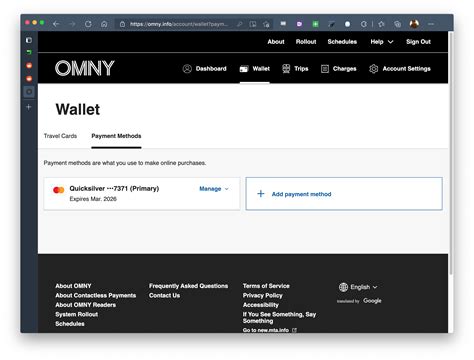474x360 pixels.
Task: Open saved passwords key icon in address bar
Action: coord(239,24)
